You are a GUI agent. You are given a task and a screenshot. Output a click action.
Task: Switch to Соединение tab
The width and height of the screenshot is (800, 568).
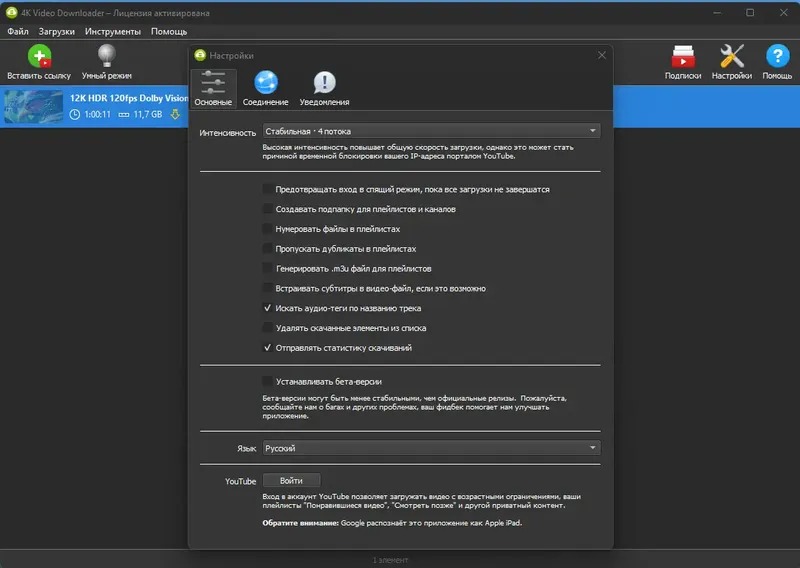265,88
